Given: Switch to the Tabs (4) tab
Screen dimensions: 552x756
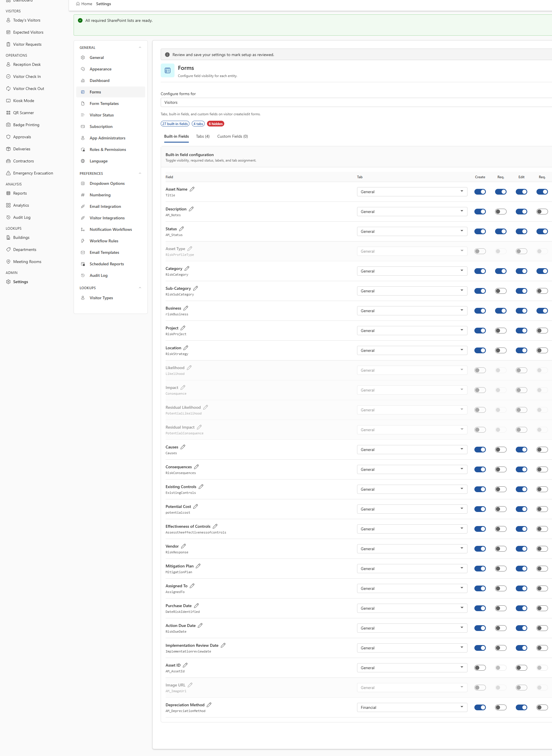Looking at the screenshot, I should point(202,136).
